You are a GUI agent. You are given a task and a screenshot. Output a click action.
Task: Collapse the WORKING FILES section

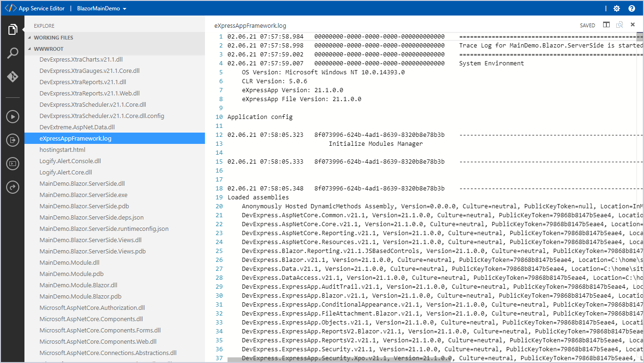click(x=54, y=38)
